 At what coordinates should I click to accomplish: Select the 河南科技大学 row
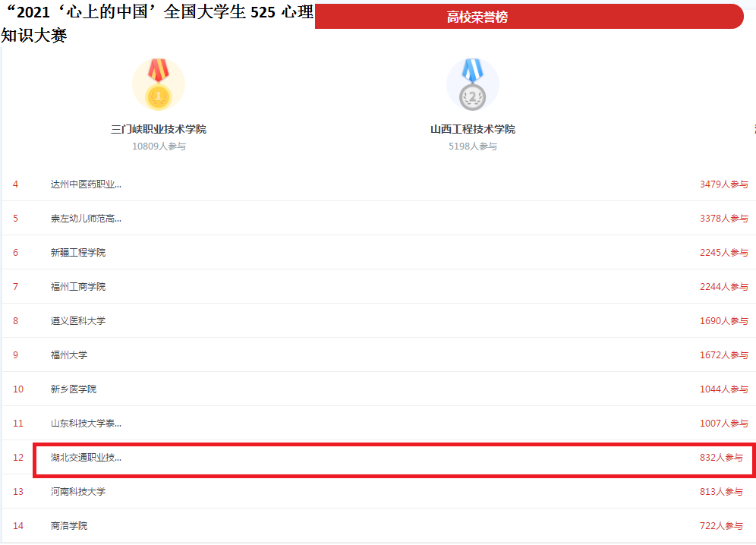coord(379,492)
